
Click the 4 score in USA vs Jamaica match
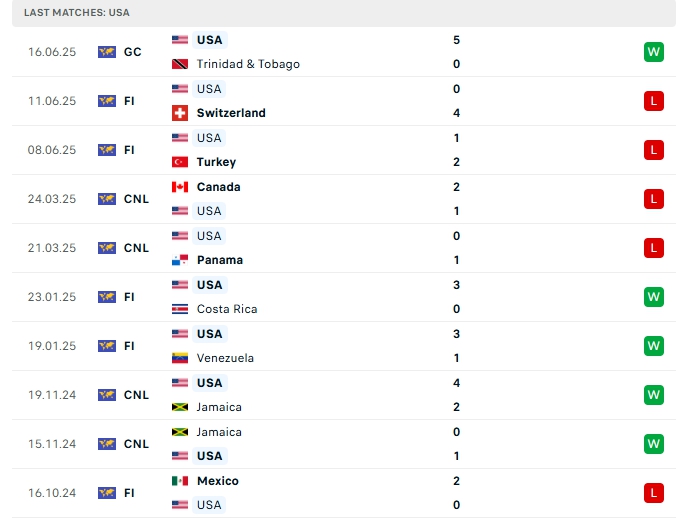click(456, 383)
